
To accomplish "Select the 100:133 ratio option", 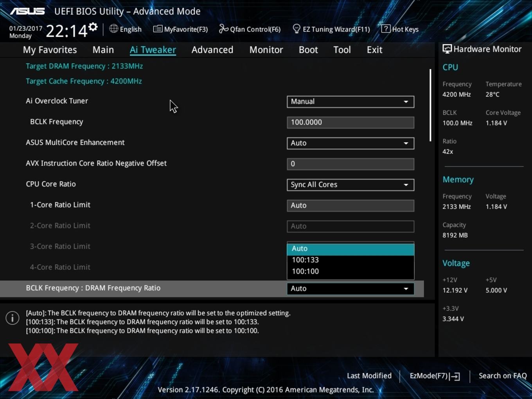I will tap(350, 260).
